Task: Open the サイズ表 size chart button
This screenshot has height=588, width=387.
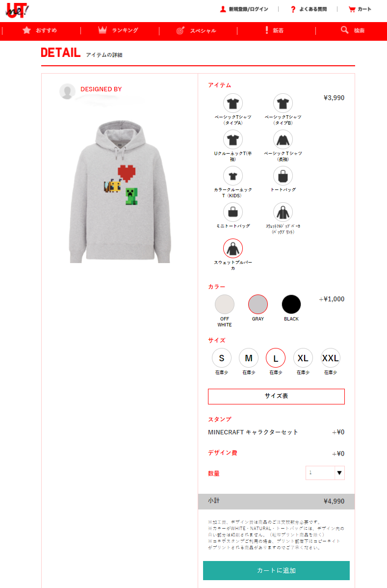Action: coord(276,397)
